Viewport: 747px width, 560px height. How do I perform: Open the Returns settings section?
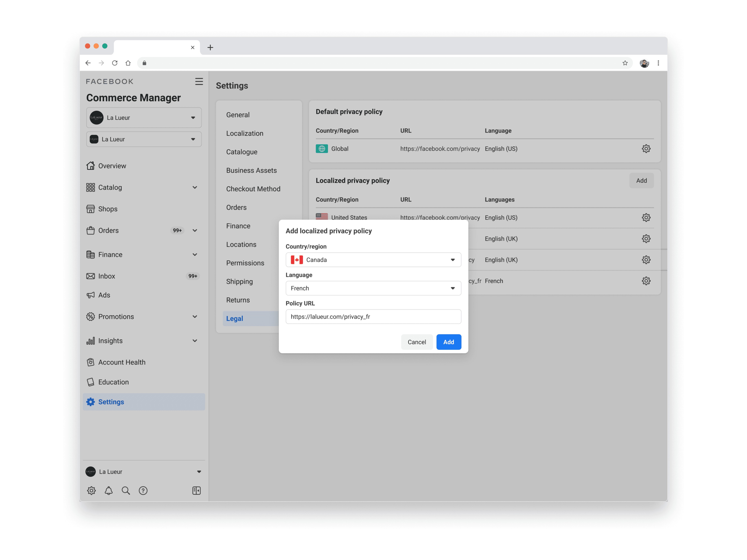[238, 300]
